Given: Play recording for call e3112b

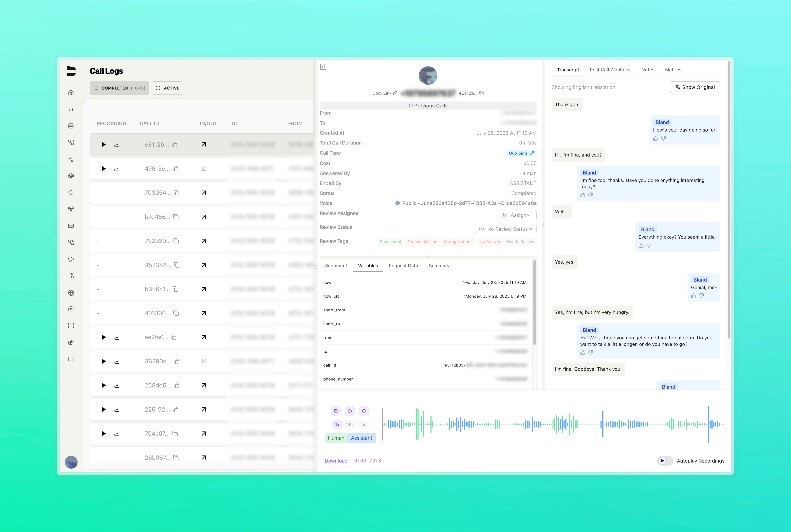Looking at the screenshot, I should pyautogui.click(x=104, y=144).
